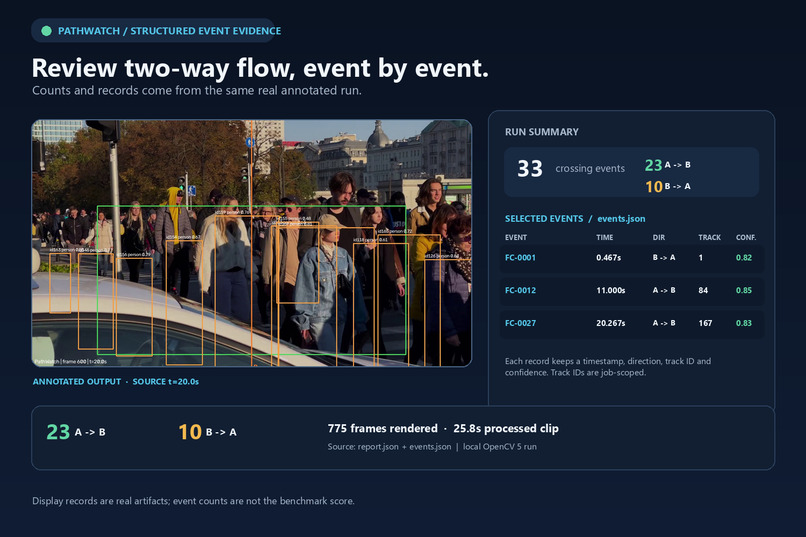This screenshot has width=806, height=537.
Task: Click the footer disclaimer 'Display records are real artifacts'
Action: pos(193,501)
